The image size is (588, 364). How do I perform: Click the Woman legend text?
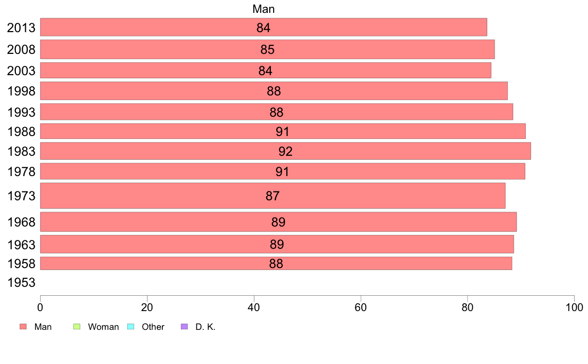pyautogui.click(x=103, y=327)
